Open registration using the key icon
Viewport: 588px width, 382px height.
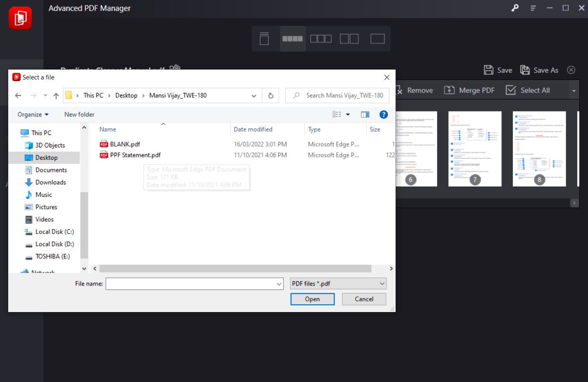tap(514, 8)
